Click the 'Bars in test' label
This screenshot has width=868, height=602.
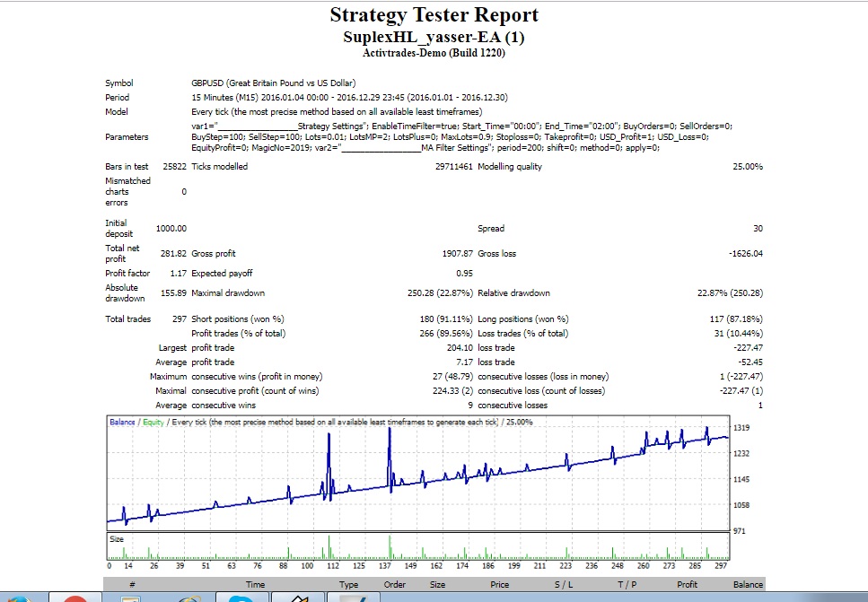127,167
